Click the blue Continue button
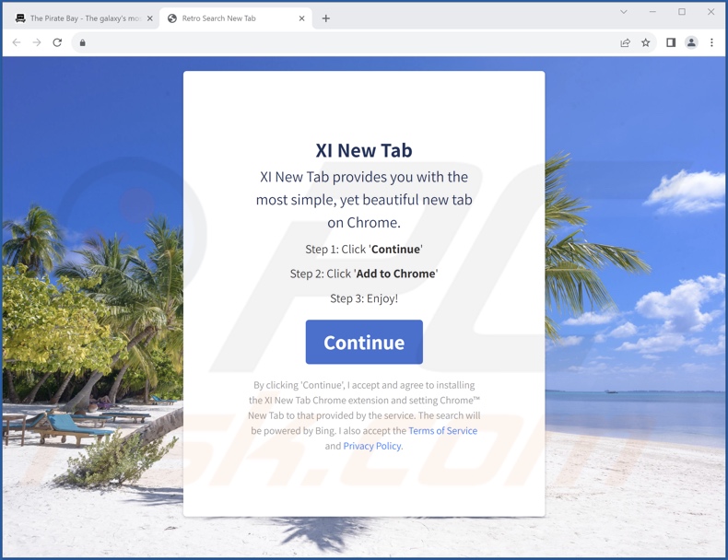This screenshot has width=728, height=560. point(364,342)
